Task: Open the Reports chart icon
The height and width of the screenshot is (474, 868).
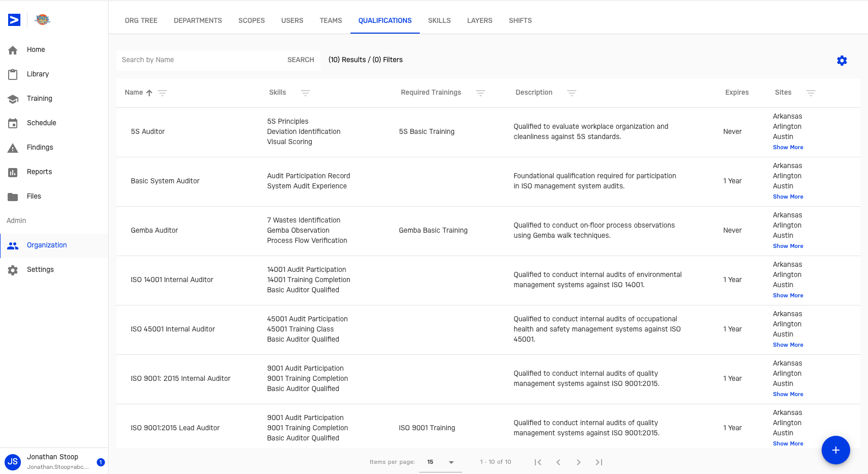Action: point(13,172)
